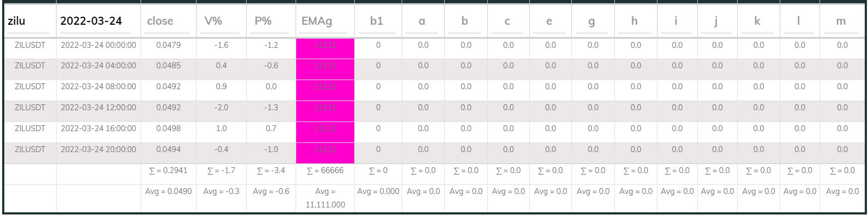The height and width of the screenshot is (215, 868).
Task: Click the V% average -0.3 footer cell
Action: pos(221,191)
